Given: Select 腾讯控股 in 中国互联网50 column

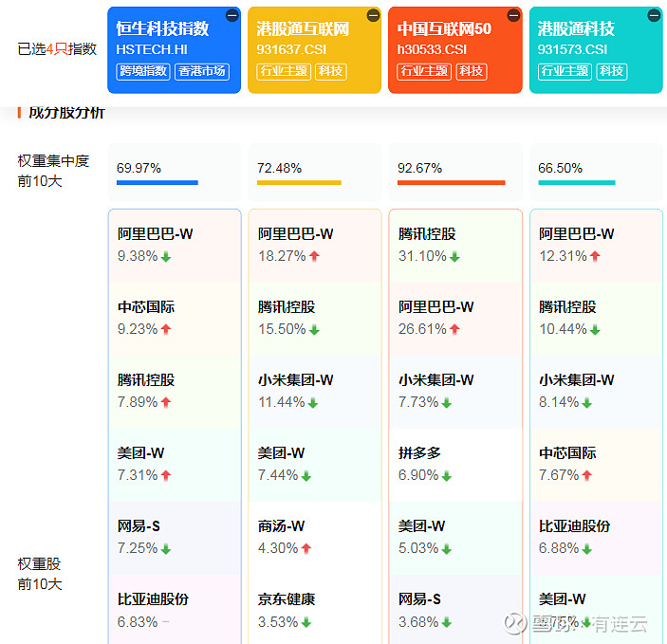Looking at the screenshot, I should (427, 234).
